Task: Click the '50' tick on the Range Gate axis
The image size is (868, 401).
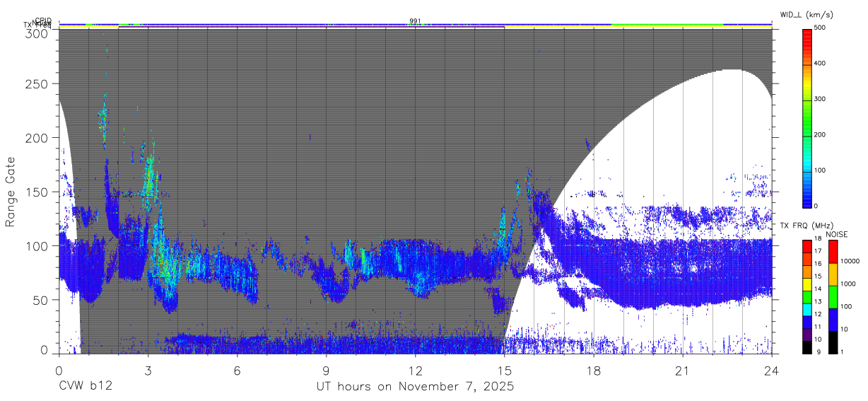Action: coord(39,300)
